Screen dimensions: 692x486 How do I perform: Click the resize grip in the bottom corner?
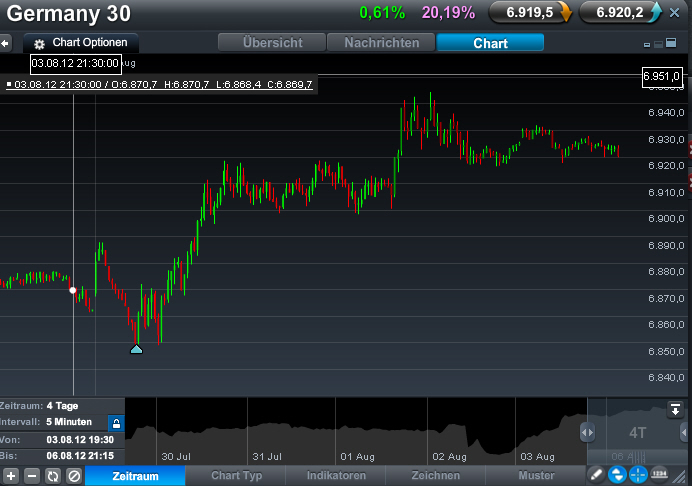click(680, 477)
